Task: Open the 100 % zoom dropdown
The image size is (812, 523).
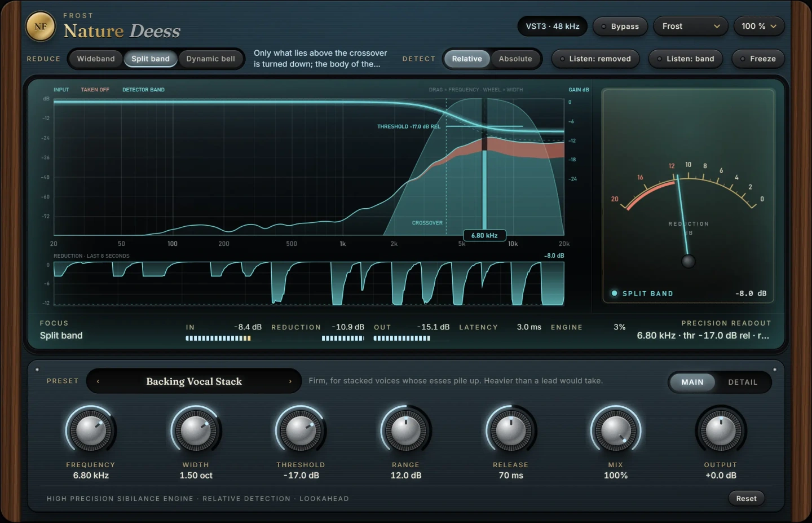Action: pyautogui.click(x=759, y=27)
